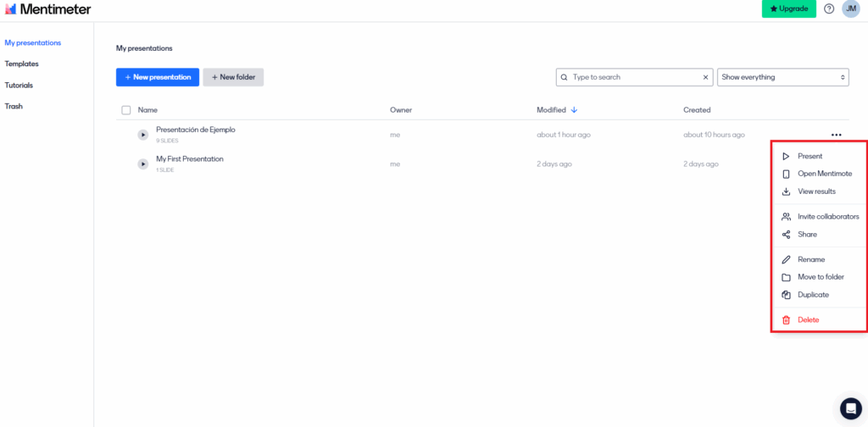The image size is (868, 427).
Task: Focus the Type to search field
Action: click(634, 77)
